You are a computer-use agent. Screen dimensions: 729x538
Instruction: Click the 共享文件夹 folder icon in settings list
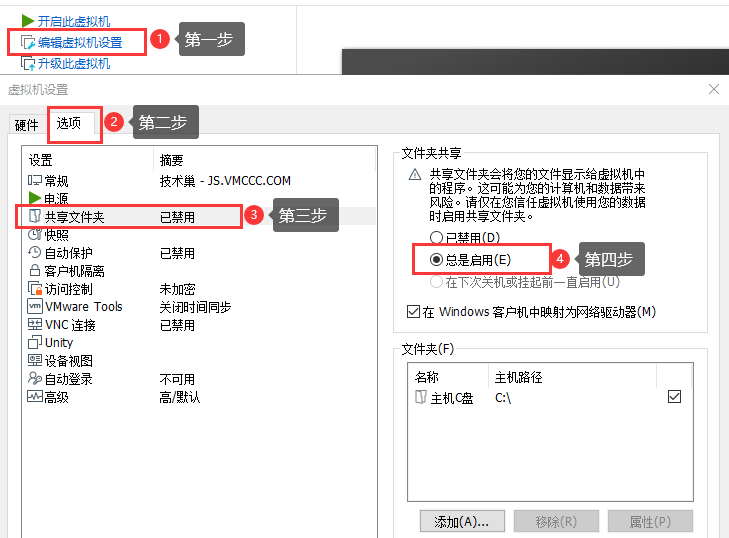(35, 216)
